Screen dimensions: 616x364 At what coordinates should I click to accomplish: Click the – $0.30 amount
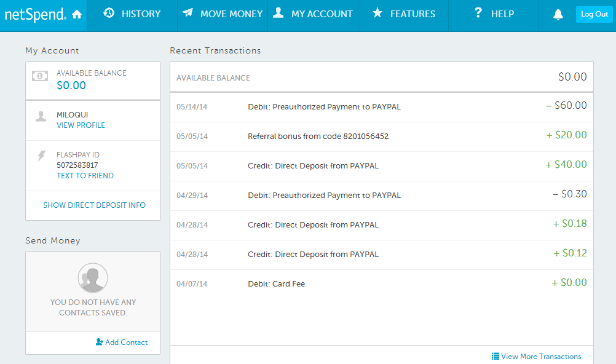tap(570, 194)
